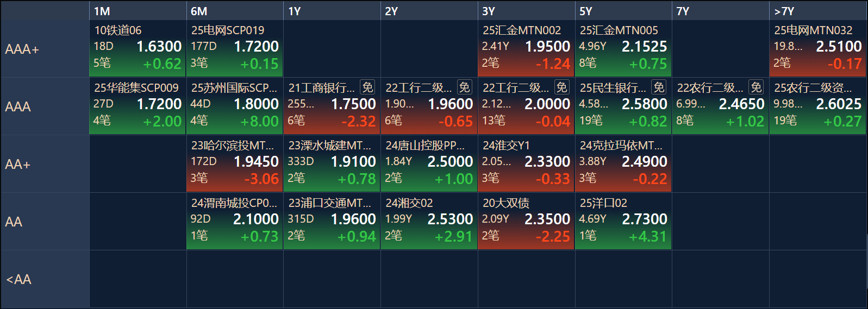Click the 免 tag on 21工商银行 cell
The width and height of the screenshot is (868, 309).
tap(367, 87)
